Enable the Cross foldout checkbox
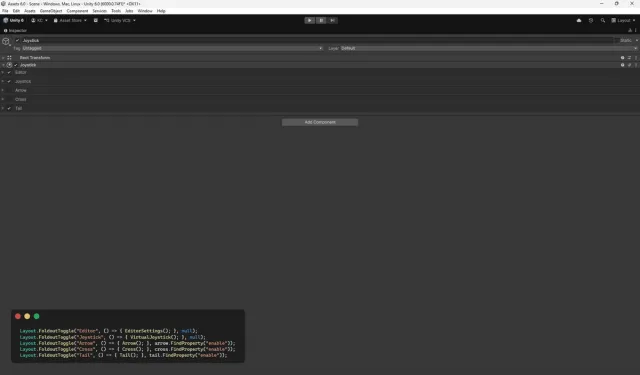640x375 pixels. [9, 100]
